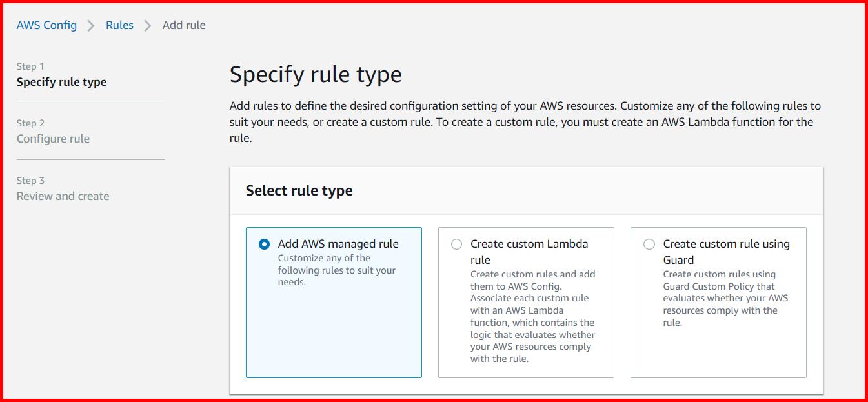Click Step 1 "Specify rule type" label
Image resolution: width=868 pixels, height=402 pixels.
(x=62, y=81)
